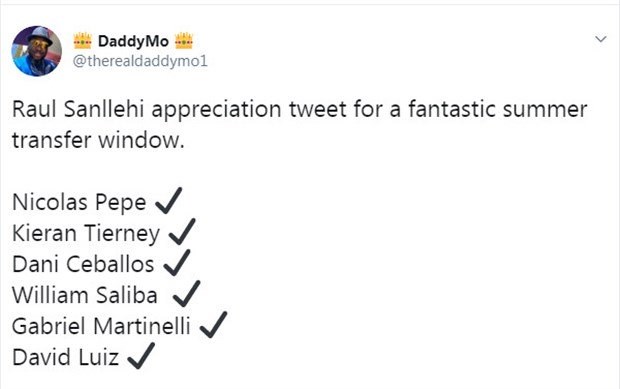The height and width of the screenshot is (389, 620).
Task: Click the crown emoji after DaddyMo
Action: click(184, 41)
